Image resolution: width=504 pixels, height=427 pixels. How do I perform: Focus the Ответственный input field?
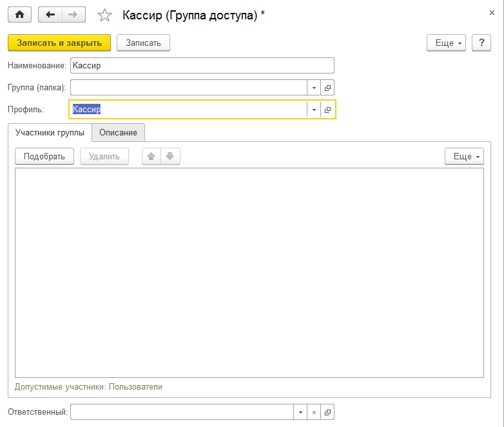[x=182, y=412]
